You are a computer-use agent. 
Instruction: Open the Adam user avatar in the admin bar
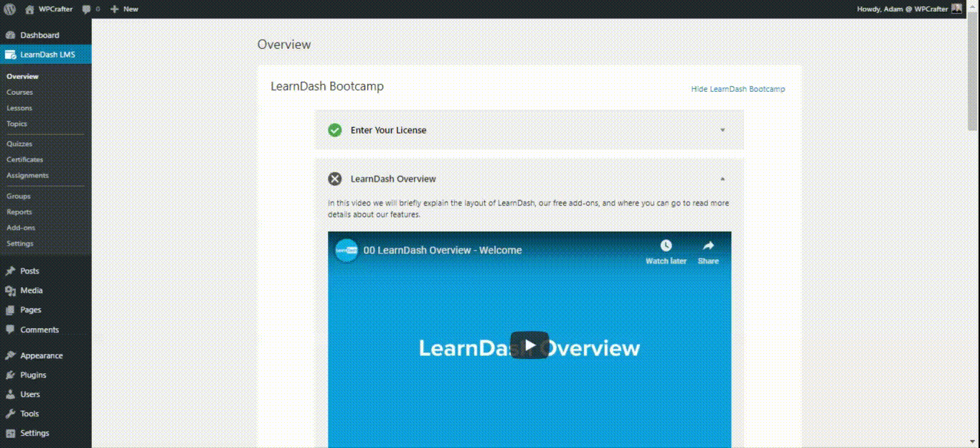[956, 9]
